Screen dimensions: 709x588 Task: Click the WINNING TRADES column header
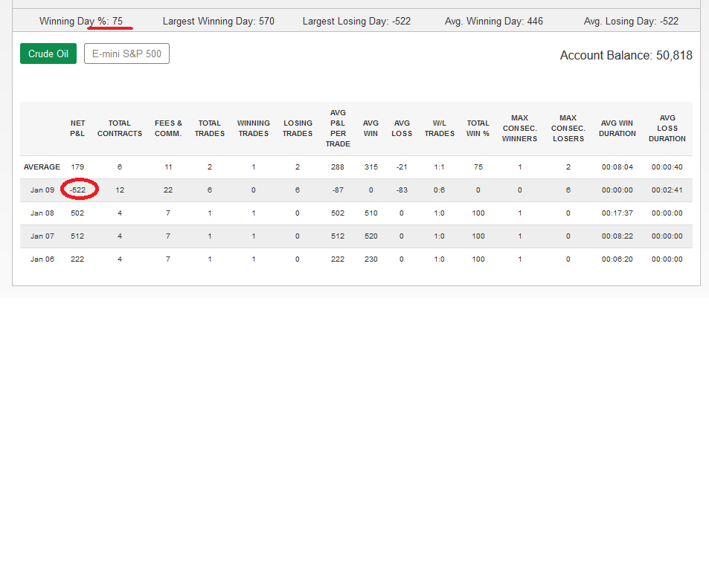tap(253, 129)
